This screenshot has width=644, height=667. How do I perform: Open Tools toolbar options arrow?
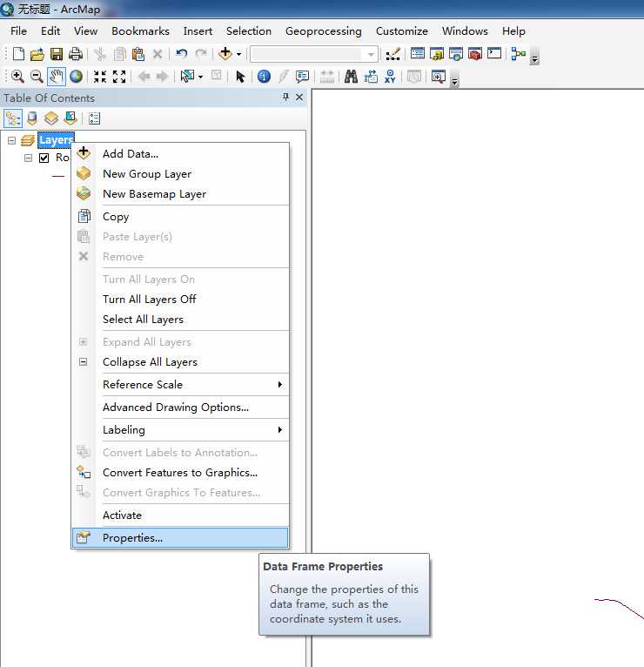[455, 81]
